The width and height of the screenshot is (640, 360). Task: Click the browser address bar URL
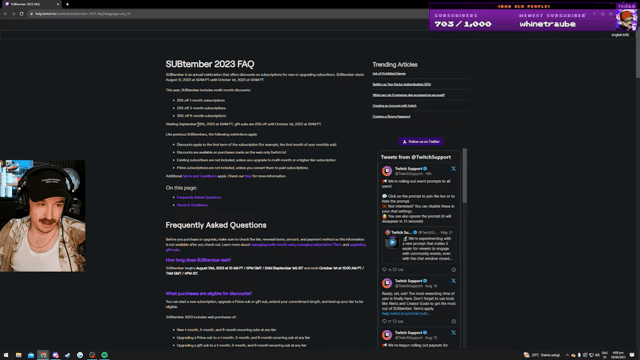pyautogui.click(x=83, y=14)
